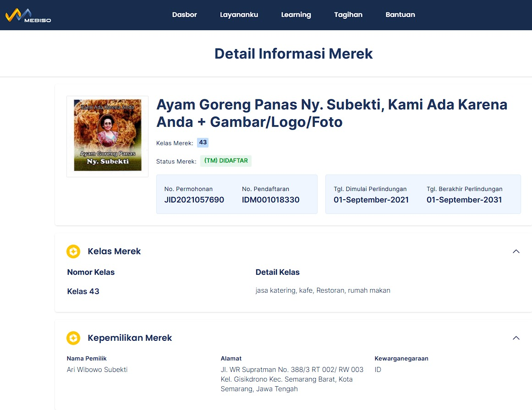Click the Tgl. Berakhir Perlindungan label
The width and height of the screenshot is (532, 410).
point(465,189)
